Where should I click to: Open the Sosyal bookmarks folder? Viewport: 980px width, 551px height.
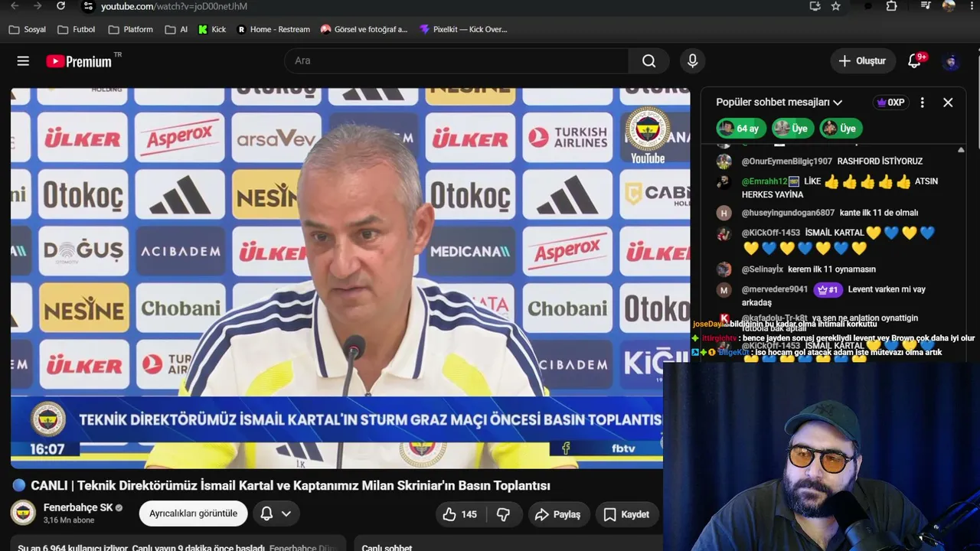click(x=28, y=29)
